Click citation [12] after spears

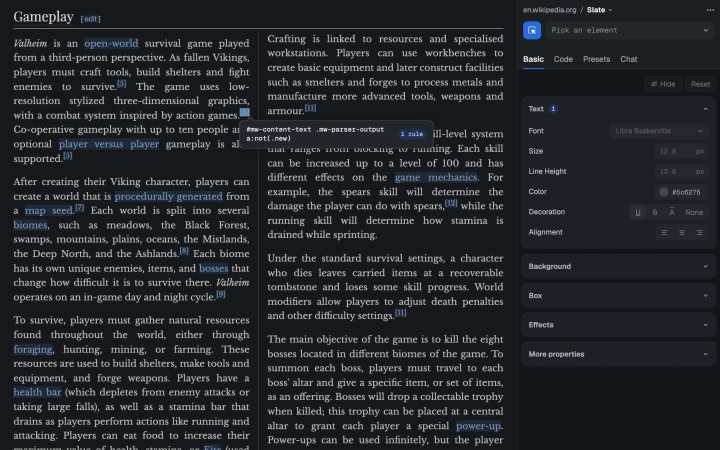click(451, 203)
